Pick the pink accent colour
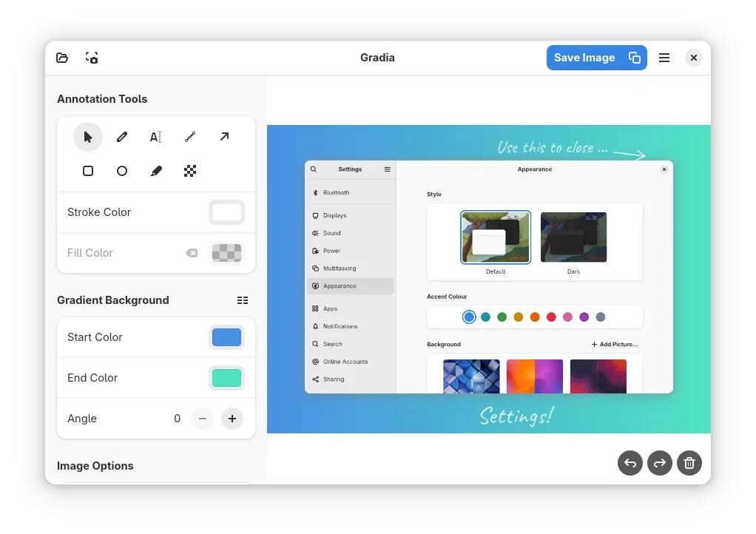Viewport: 756px width, 534px height. coord(567,317)
